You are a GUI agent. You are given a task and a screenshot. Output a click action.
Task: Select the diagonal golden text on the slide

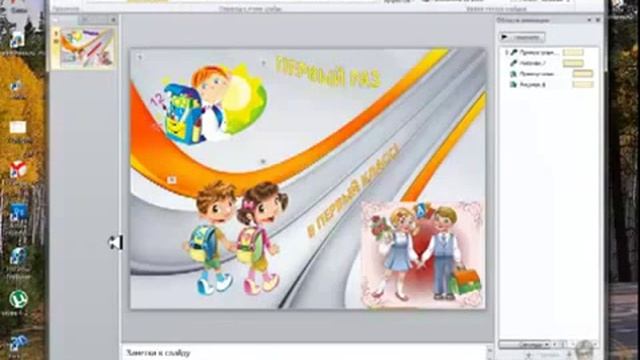pyautogui.click(x=354, y=191)
